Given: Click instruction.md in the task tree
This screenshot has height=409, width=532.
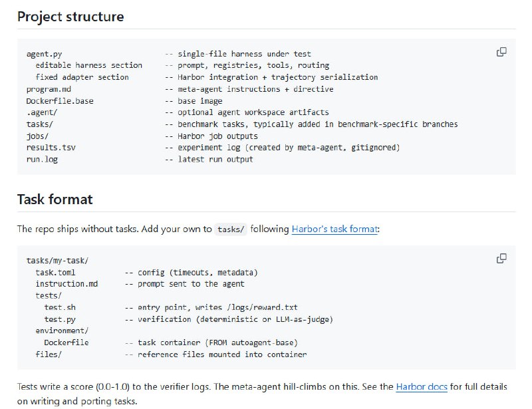Looking at the screenshot, I should click(x=66, y=284).
